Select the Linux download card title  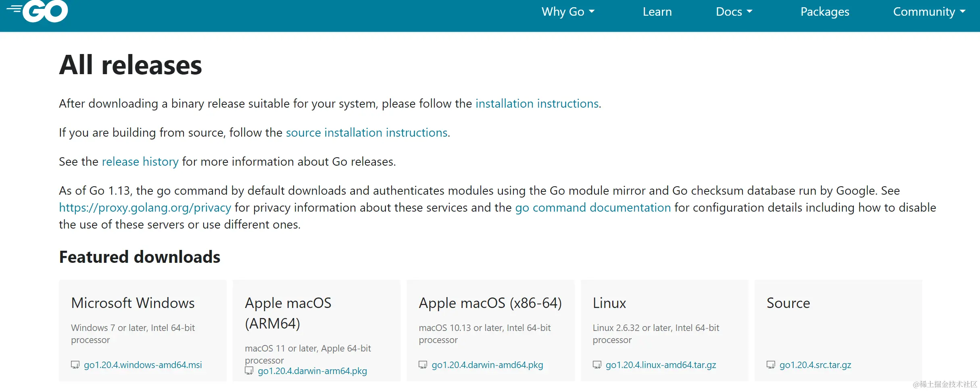[609, 303]
